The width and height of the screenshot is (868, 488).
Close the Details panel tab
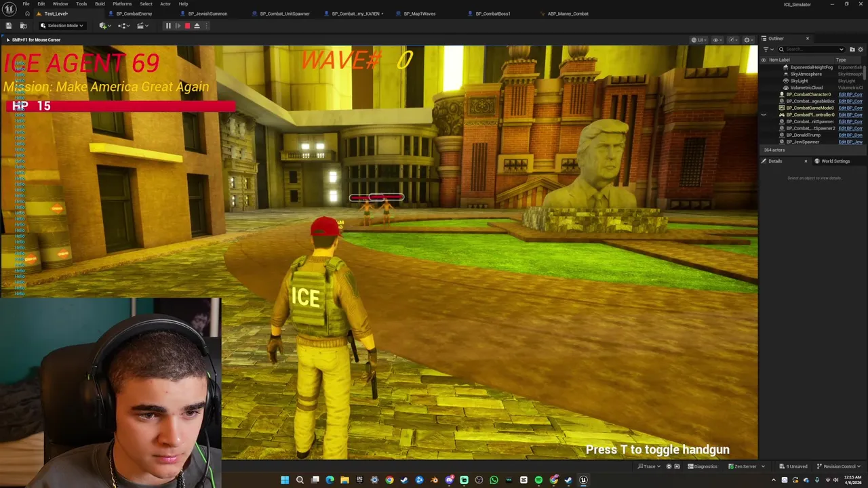coord(806,161)
